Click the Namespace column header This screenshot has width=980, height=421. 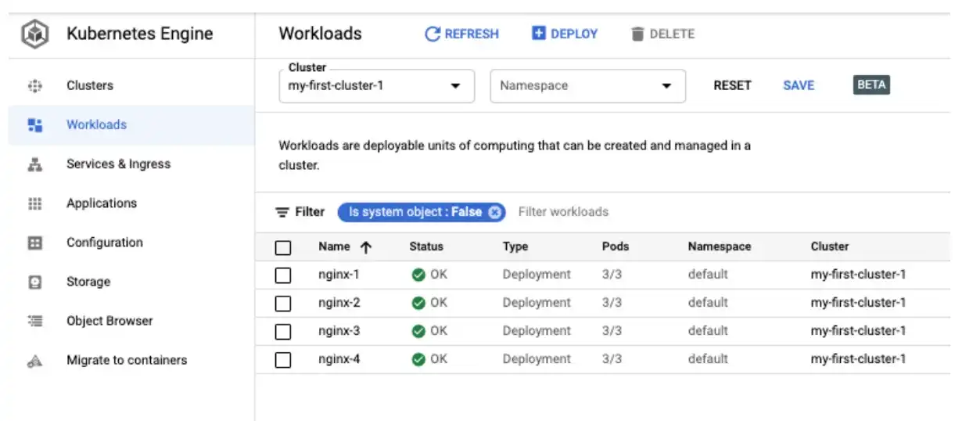720,246
